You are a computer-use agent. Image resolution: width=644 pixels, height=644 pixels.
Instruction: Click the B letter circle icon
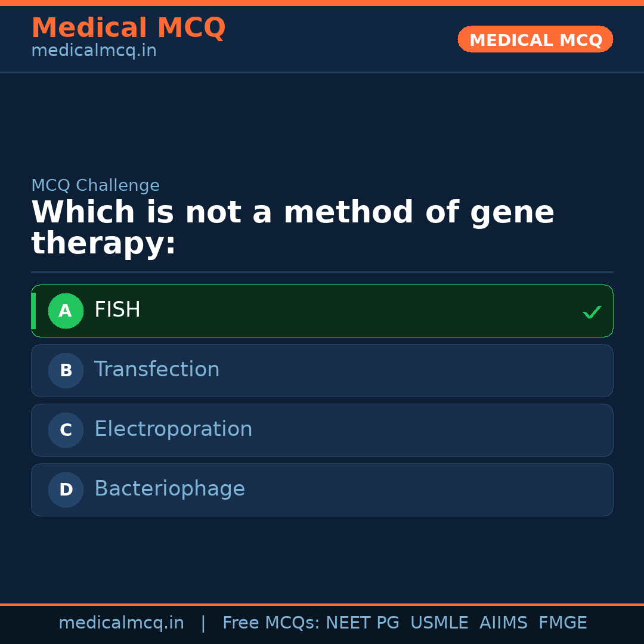coord(66,370)
